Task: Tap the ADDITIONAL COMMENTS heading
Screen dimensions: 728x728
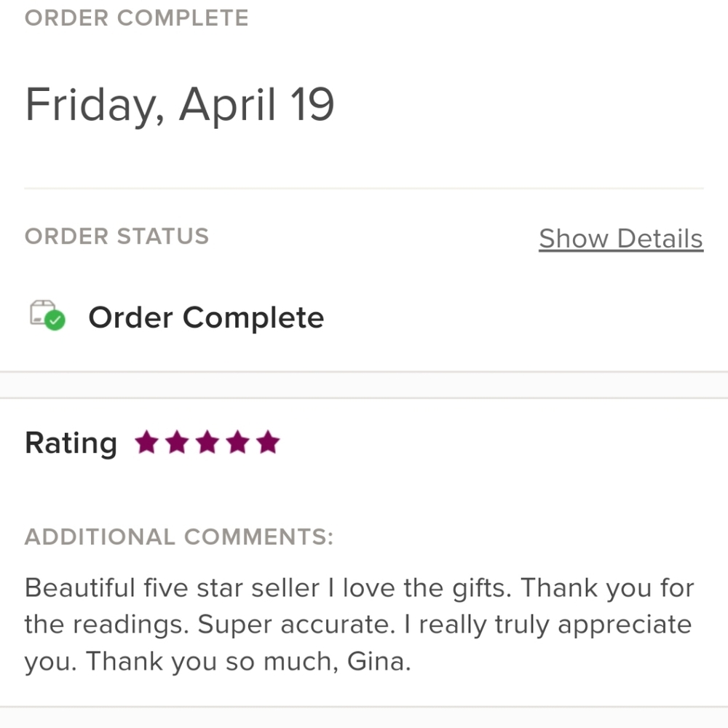Action: click(x=178, y=537)
